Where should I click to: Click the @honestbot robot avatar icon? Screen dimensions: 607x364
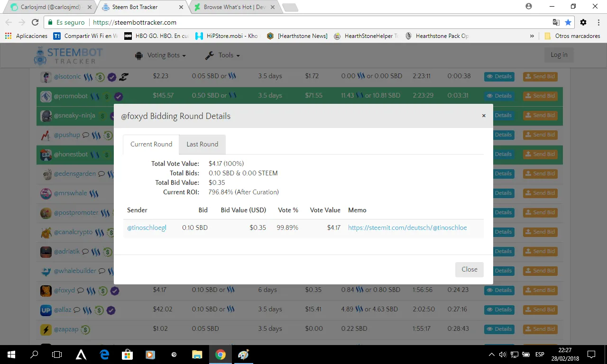pyautogui.click(x=46, y=155)
